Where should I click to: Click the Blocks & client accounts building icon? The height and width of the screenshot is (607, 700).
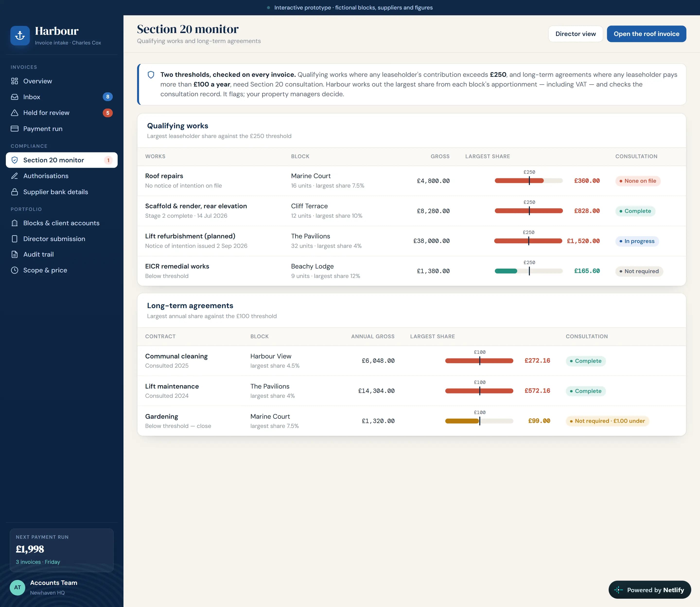pos(15,223)
